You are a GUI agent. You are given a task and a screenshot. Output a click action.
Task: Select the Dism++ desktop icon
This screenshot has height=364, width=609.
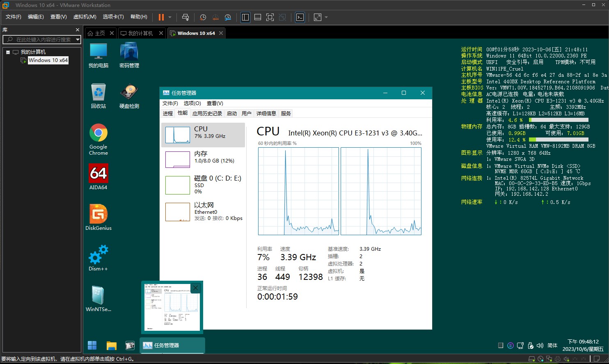point(98,258)
